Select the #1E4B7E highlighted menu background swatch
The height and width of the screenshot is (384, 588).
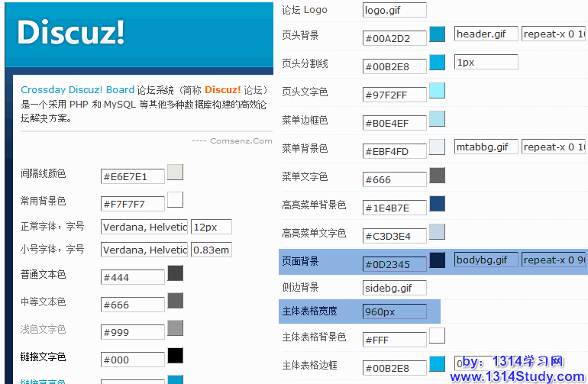[437, 204]
